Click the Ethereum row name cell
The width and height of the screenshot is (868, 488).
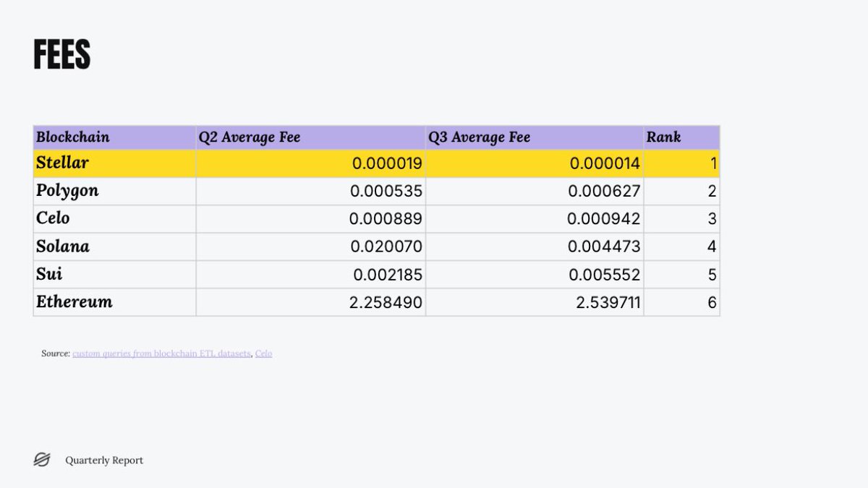point(114,302)
